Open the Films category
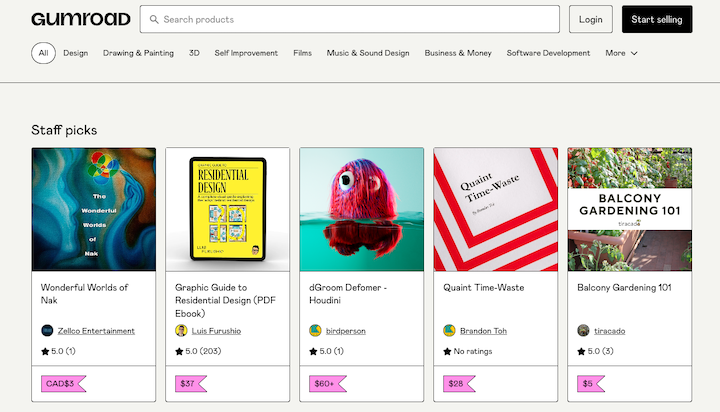This screenshot has width=720, height=412. tap(302, 53)
